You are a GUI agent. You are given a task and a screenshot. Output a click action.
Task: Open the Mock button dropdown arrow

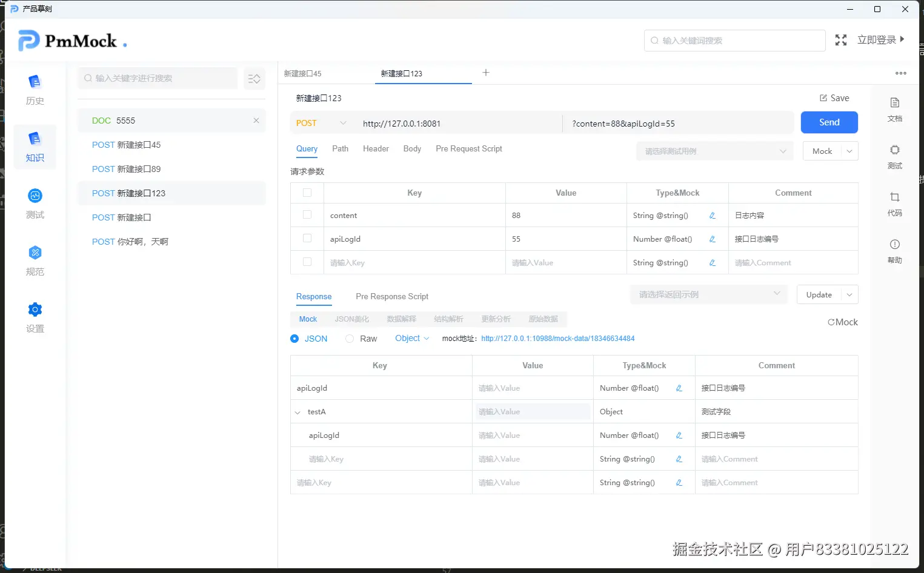tap(850, 151)
